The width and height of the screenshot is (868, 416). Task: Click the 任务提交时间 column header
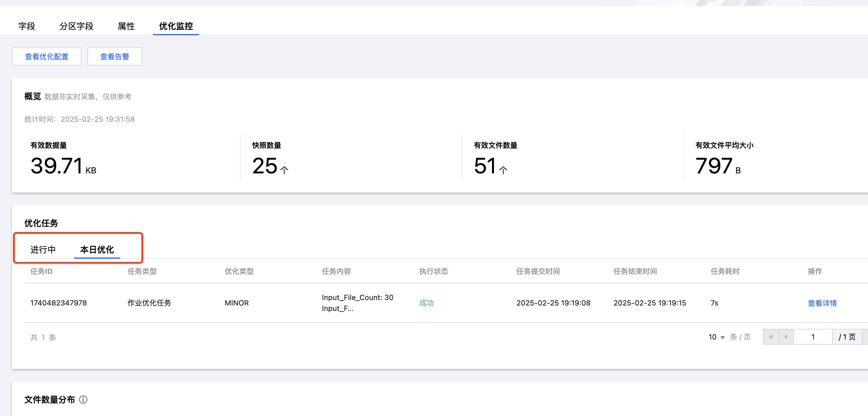click(538, 271)
